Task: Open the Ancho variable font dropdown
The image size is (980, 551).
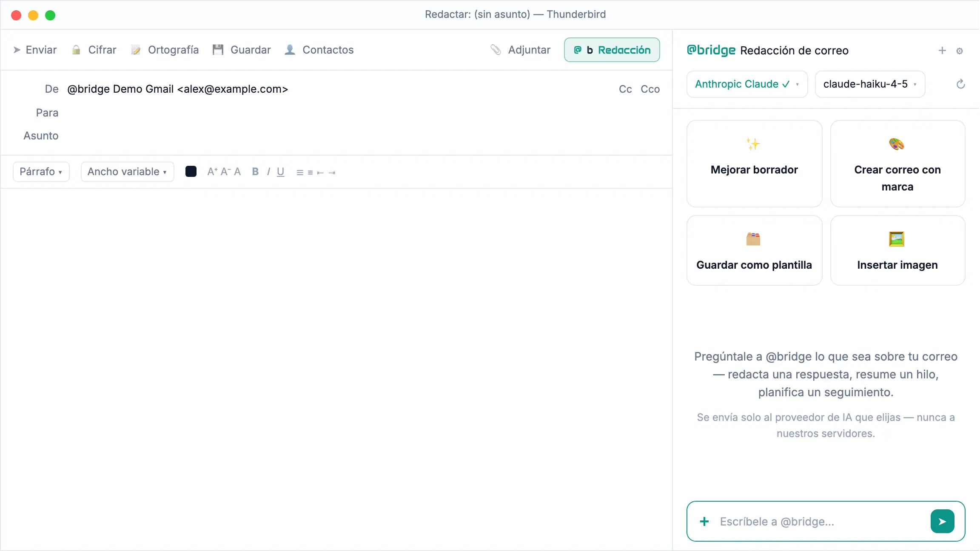Action: [x=127, y=172]
